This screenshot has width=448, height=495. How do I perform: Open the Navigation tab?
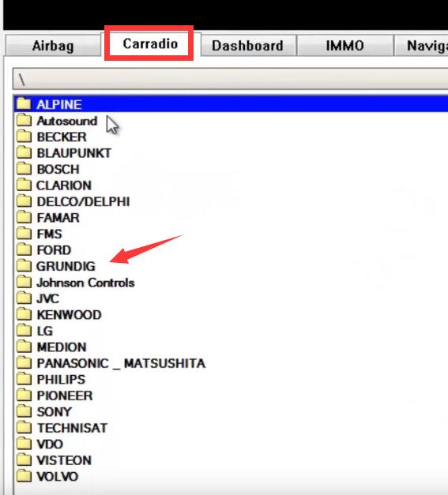[x=421, y=46]
